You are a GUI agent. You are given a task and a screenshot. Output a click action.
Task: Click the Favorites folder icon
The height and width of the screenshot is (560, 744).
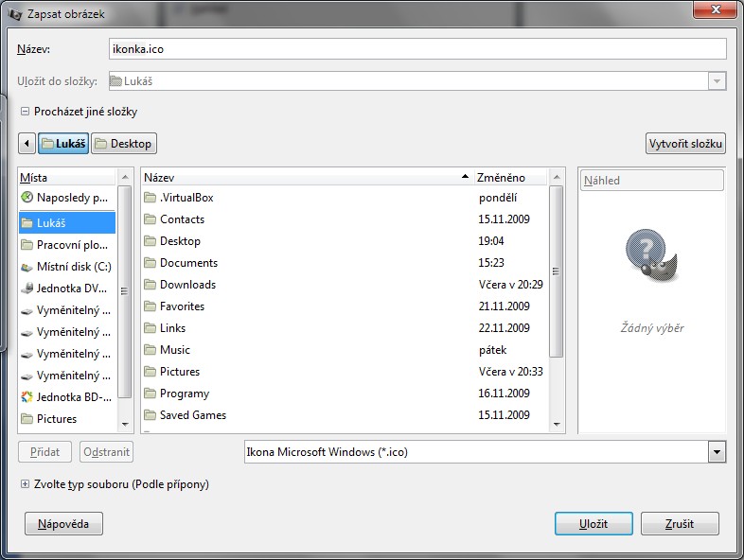coord(150,306)
